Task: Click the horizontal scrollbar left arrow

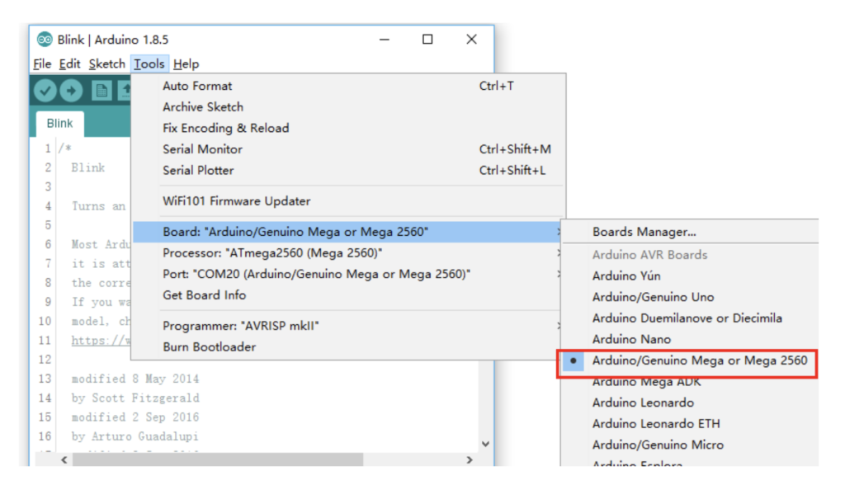Action: click(64, 459)
